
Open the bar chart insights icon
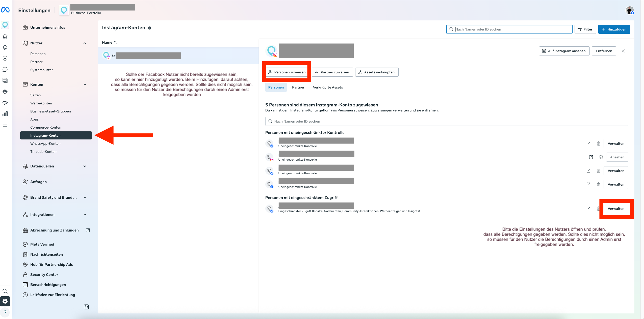[x=5, y=114]
